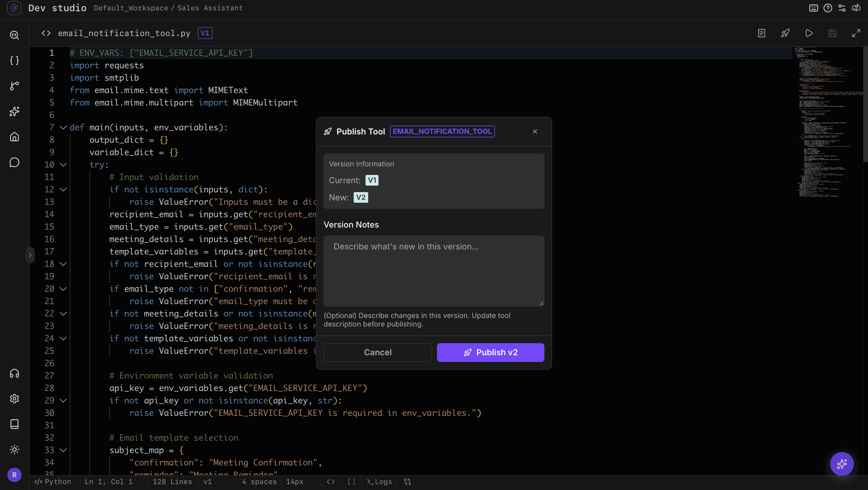The width and height of the screenshot is (868, 490).
Task: Toggle light theme sun icon
Action: point(14,450)
